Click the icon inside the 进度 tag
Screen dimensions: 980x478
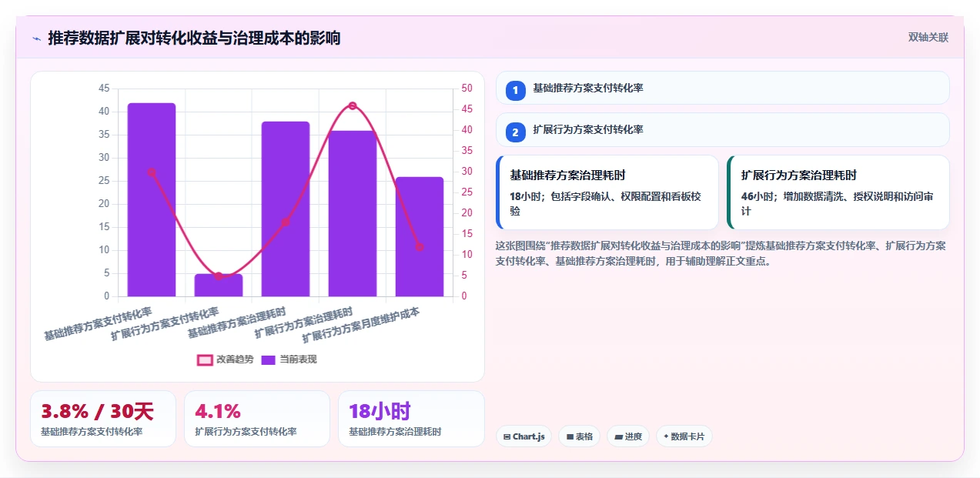[618, 436]
